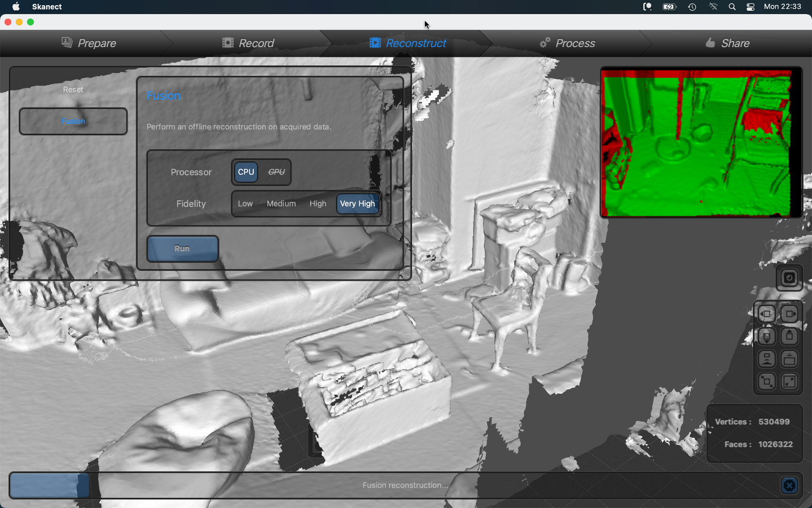
Task: Choose High fidelity
Action: coord(318,204)
